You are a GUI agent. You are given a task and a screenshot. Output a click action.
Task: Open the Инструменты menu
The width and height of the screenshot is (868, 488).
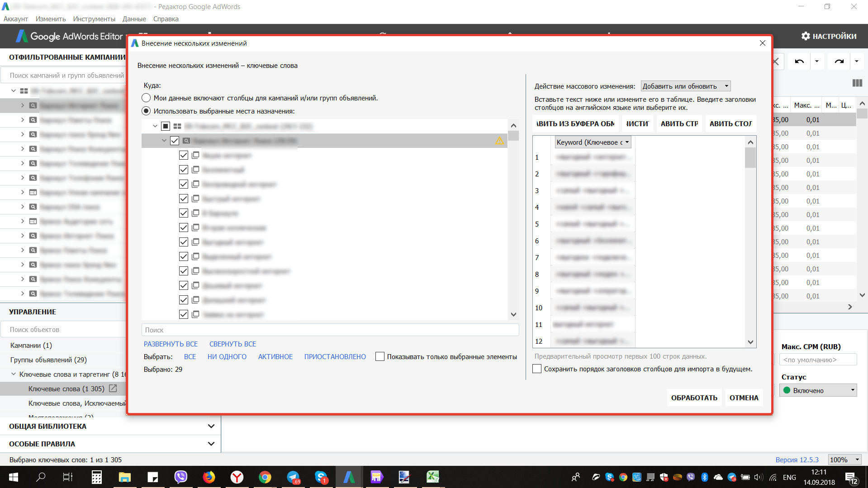[x=94, y=19]
